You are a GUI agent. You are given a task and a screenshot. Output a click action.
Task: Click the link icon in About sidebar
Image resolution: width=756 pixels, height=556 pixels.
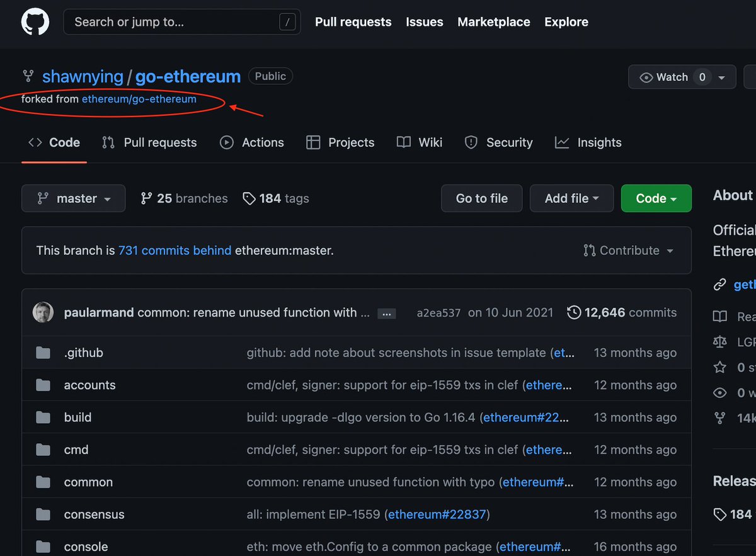(719, 285)
